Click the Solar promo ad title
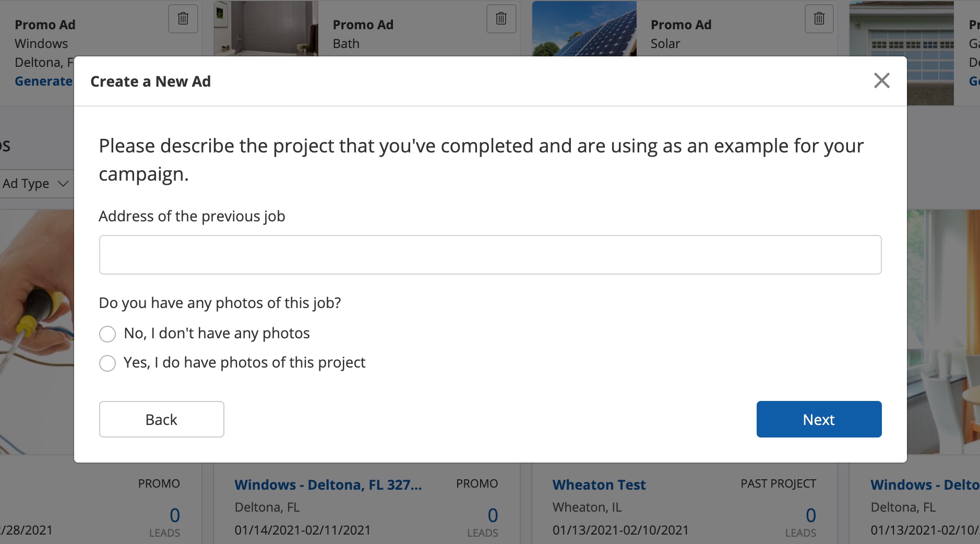Viewport: 980px width, 544px height. pyautogui.click(x=680, y=25)
